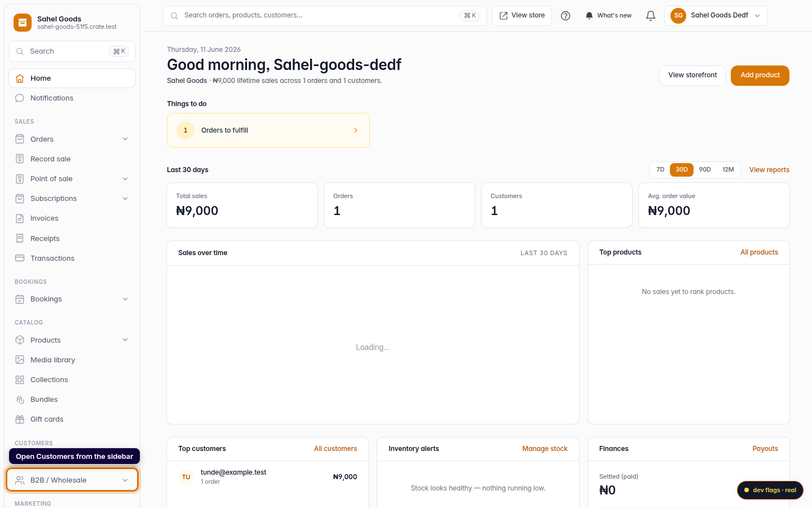Click the Subscriptions icon in sidebar

pos(20,199)
